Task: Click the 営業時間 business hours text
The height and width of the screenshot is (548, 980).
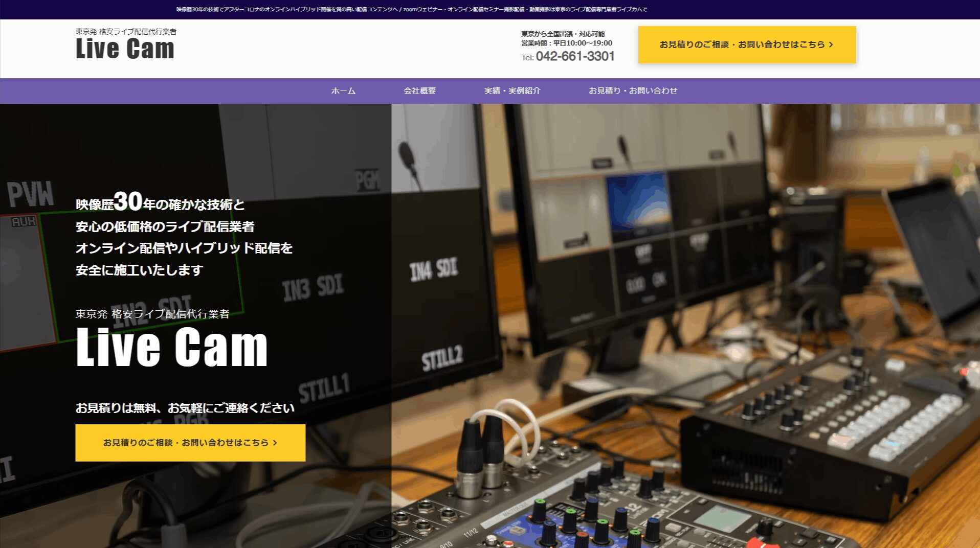Action: click(x=566, y=43)
